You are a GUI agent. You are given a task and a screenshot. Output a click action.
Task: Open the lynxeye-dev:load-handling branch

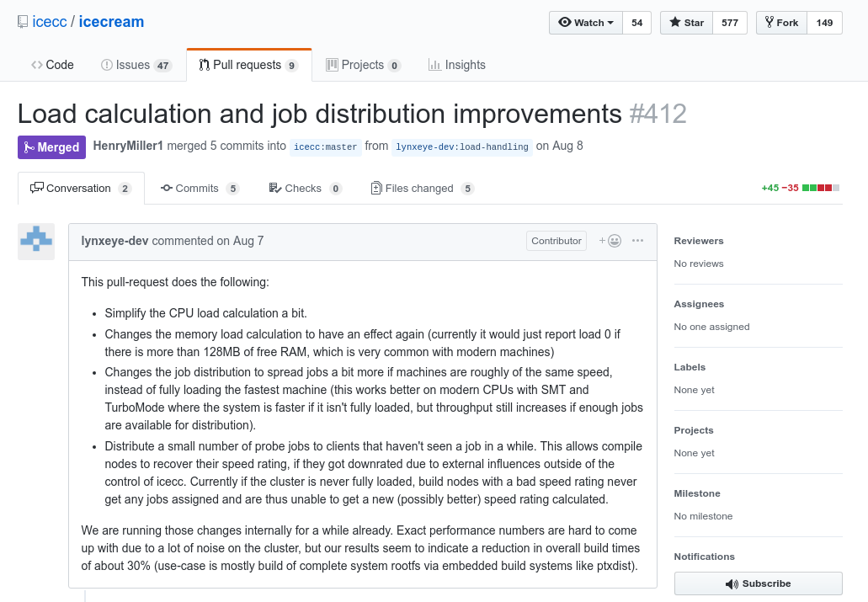point(462,147)
